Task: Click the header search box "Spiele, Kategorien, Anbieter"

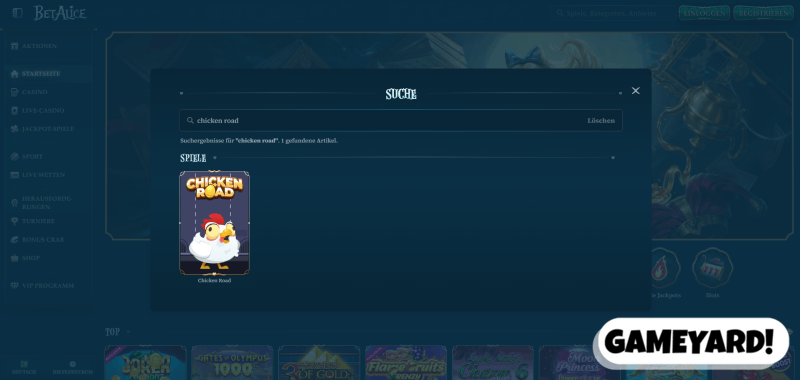Action: click(612, 13)
